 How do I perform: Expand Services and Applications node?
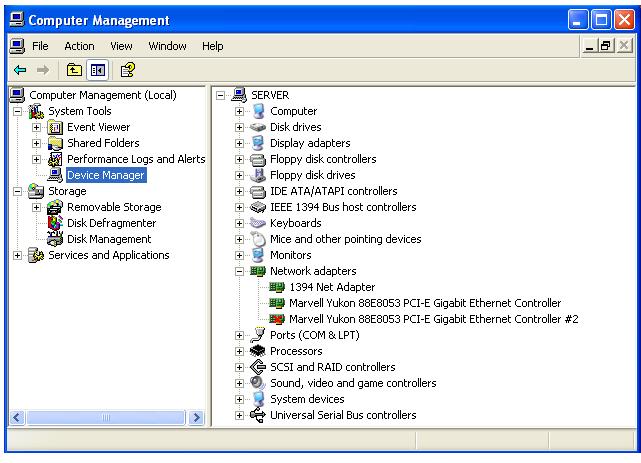(17, 255)
